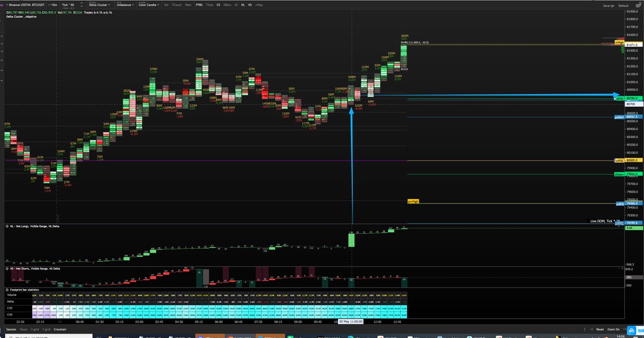Toggle the TCount indicator

click(177, 5)
